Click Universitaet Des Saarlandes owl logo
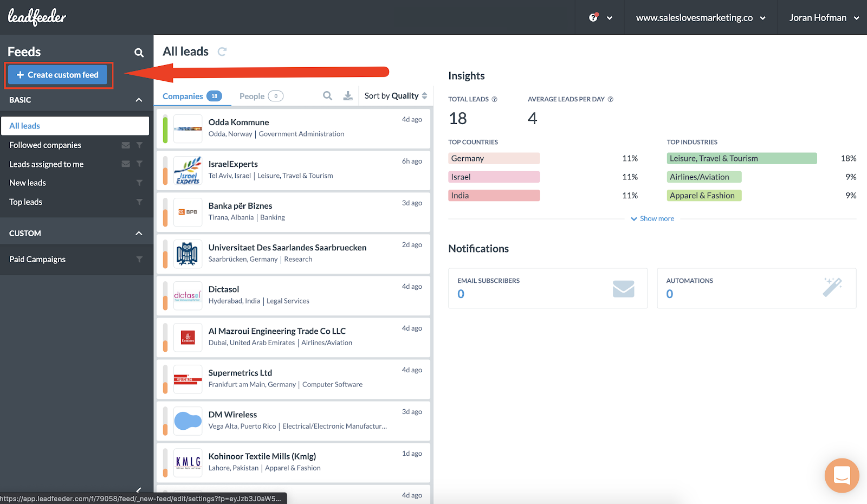Screen dimensions: 867x504 [187, 254]
